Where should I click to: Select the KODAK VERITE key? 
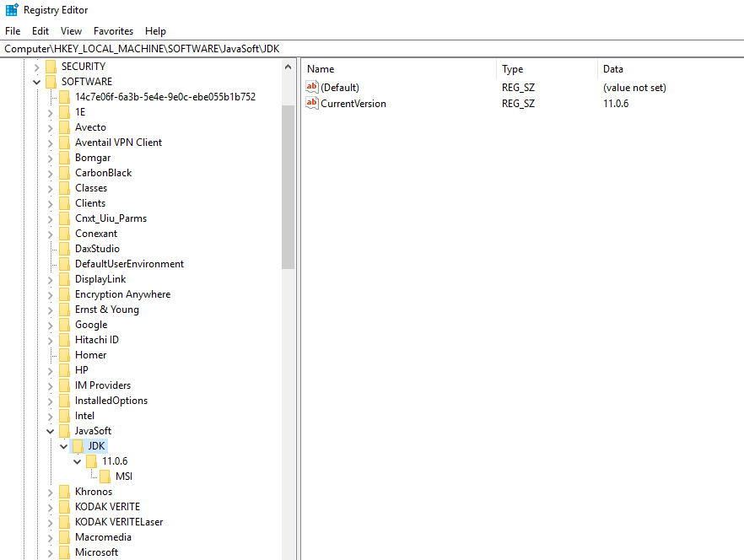coord(107,507)
